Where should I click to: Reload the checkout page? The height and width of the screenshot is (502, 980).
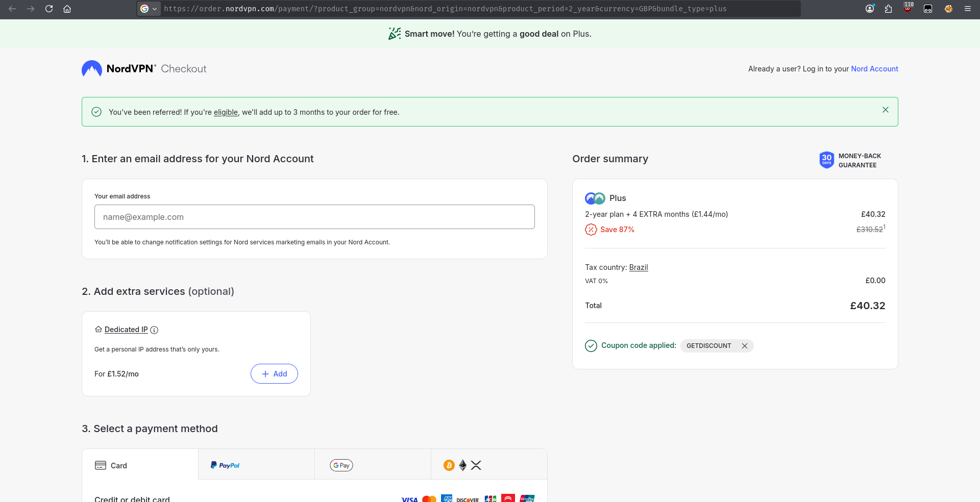pyautogui.click(x=49, y=9)
